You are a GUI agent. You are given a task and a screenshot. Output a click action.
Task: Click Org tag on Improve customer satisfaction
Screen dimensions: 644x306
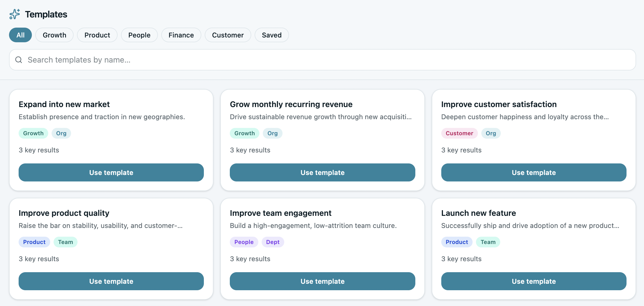tap(491, 133)
